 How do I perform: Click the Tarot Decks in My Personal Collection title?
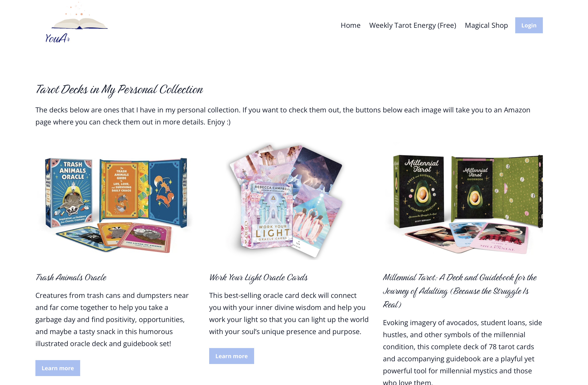[119, 90]
